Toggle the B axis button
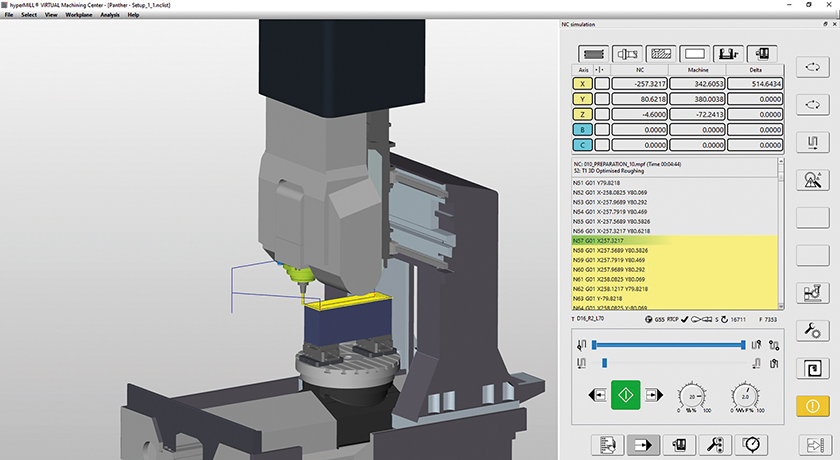 pyautogui.click(x=581, y=129)
